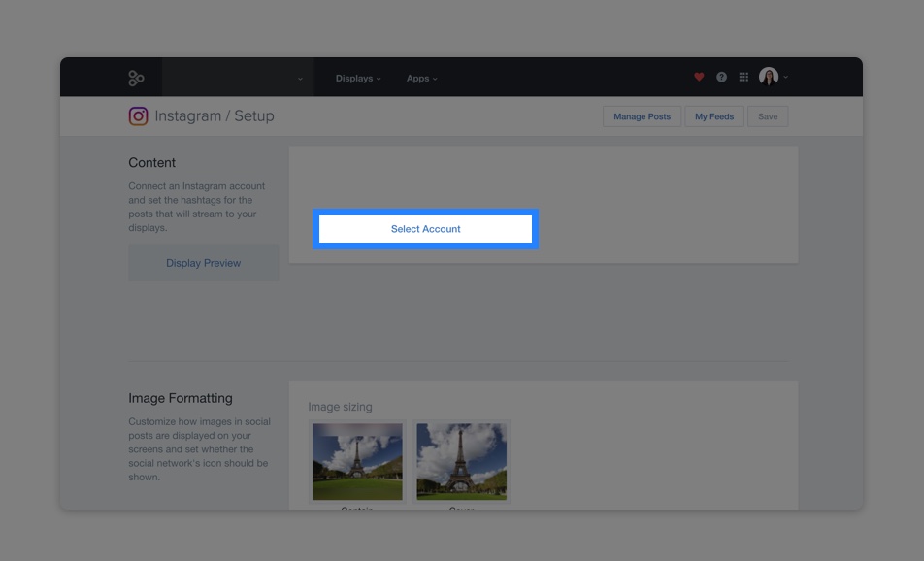Expand the profile dropdown arrow
This screenshot has width=924, height=561.
(x=785, y=78)
